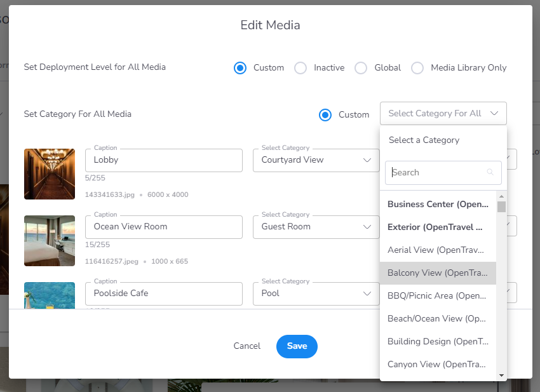Image resolution: width=540 pixels, height=392 pixels.
Task: Select Custom category radio button
Action: pos(325,115)
